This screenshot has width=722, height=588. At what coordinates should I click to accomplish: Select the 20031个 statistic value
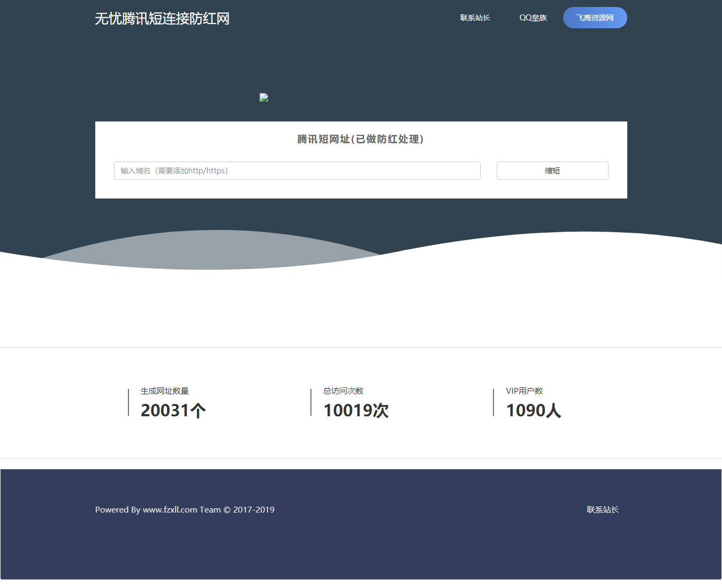[x=173, y=410]
